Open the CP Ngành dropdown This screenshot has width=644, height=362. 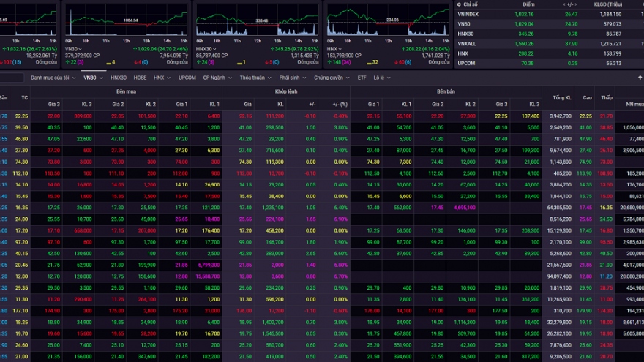click(217, 77)
